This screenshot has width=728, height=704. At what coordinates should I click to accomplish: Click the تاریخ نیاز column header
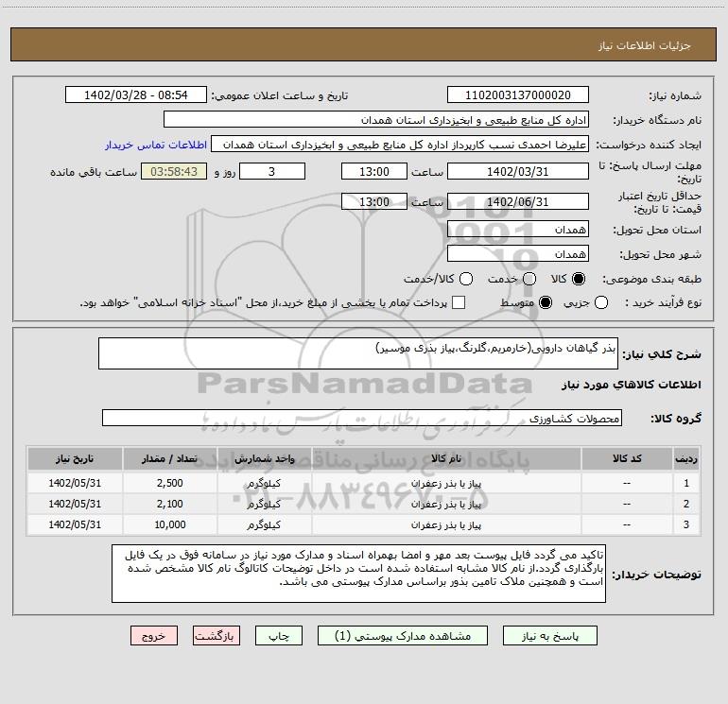point(75,459)
